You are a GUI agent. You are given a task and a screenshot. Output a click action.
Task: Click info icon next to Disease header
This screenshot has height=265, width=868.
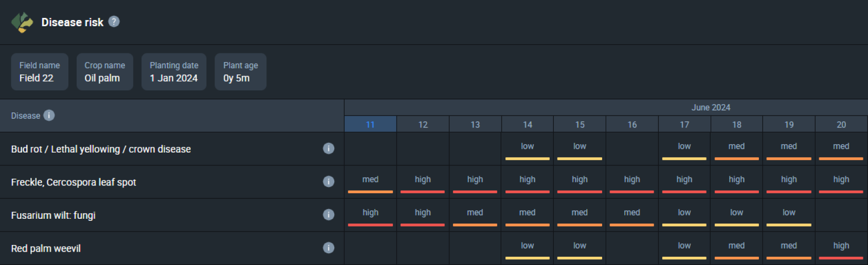[x=49, y=115]
